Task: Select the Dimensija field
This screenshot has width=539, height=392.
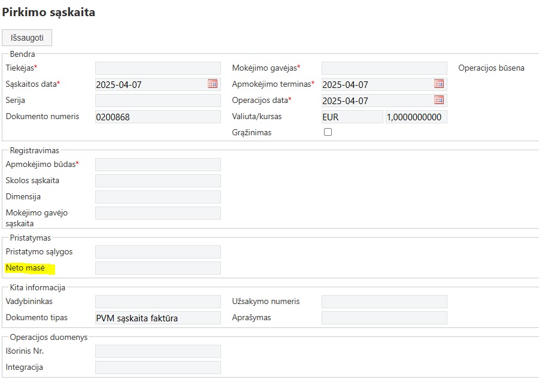Action: point(158,197)
